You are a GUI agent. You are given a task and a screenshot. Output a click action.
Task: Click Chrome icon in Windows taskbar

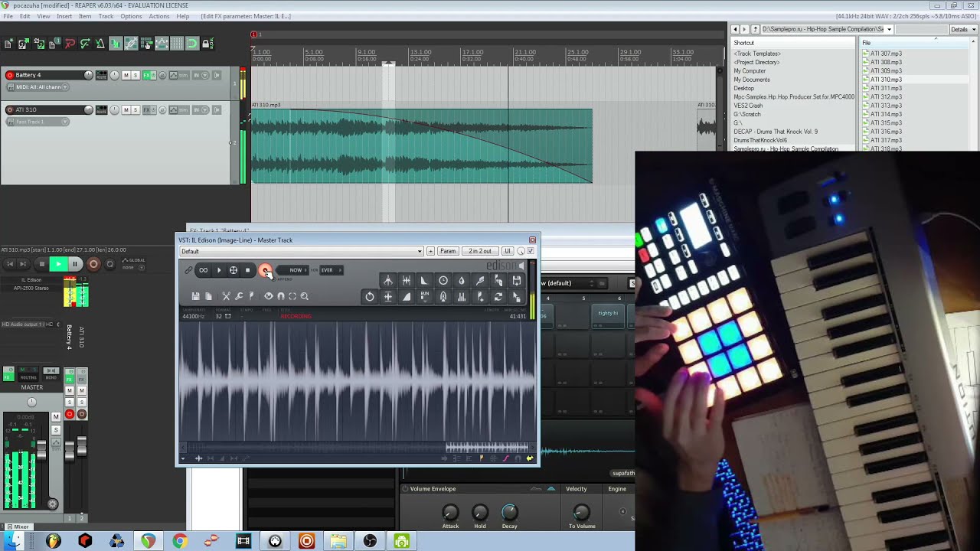coord(180,541)
